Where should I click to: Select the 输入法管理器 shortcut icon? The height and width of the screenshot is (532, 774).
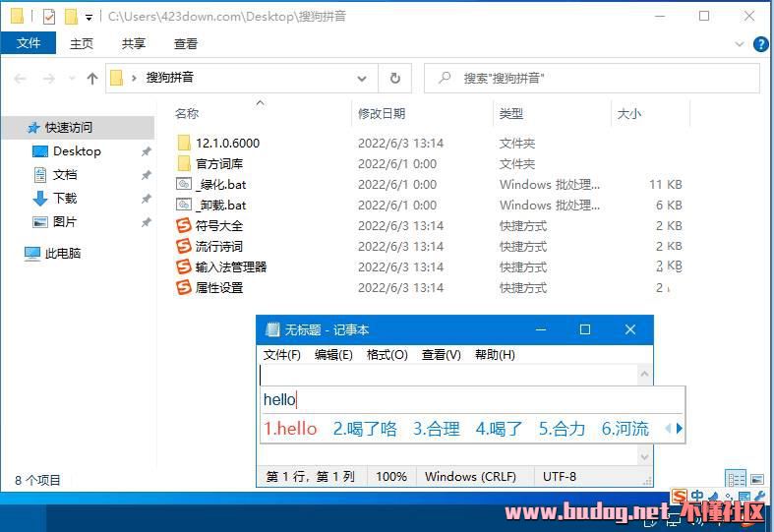[x=184, y=267]
